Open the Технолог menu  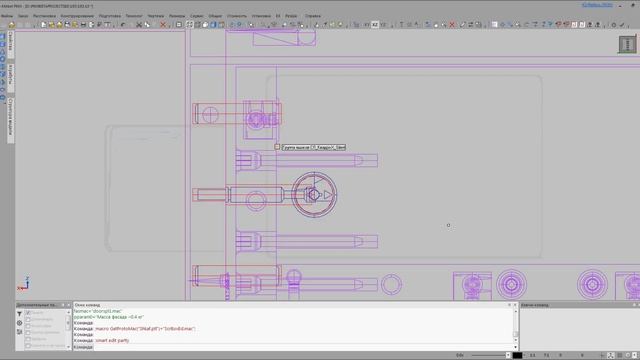(134, 16)
